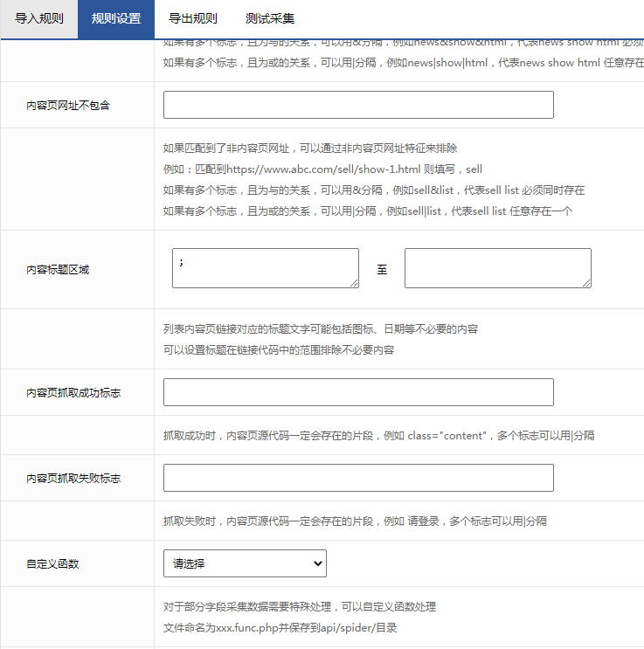Click the 内容页网址不包含 row label
This screenshot has height=649, width=644.
coord(68,105)
